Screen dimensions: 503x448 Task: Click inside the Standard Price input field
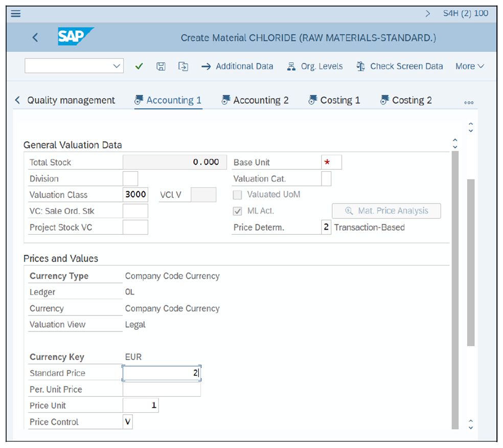(161, 373)
